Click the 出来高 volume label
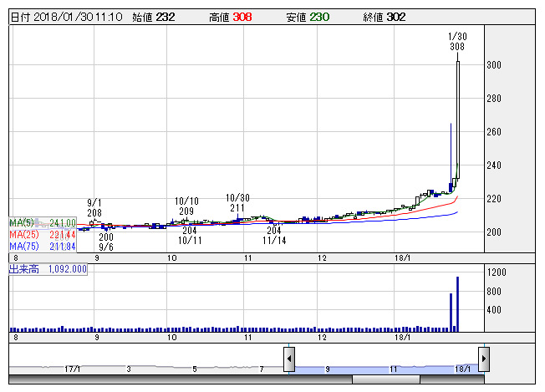 (48, 270)
